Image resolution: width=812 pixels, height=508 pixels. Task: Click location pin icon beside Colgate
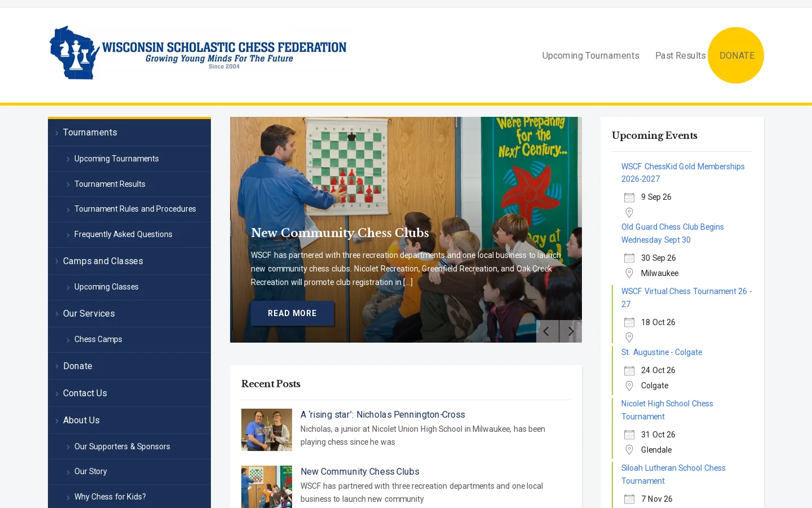(x=629, y=386)
